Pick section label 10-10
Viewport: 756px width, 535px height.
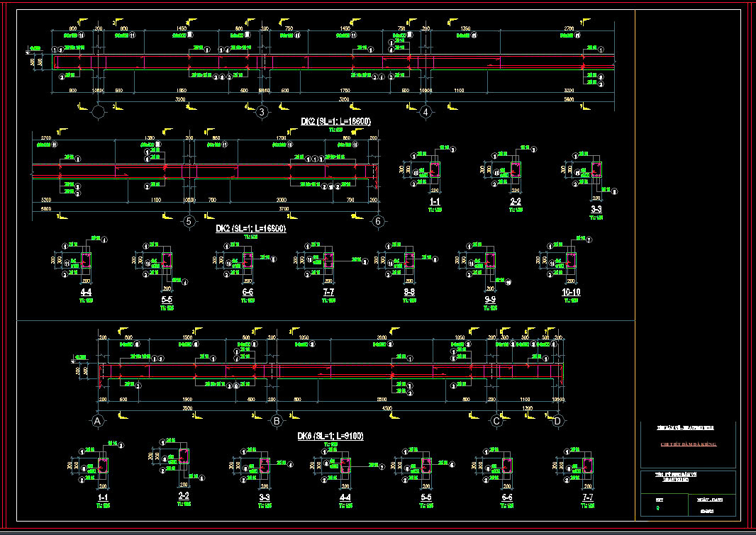click(571, 292)
